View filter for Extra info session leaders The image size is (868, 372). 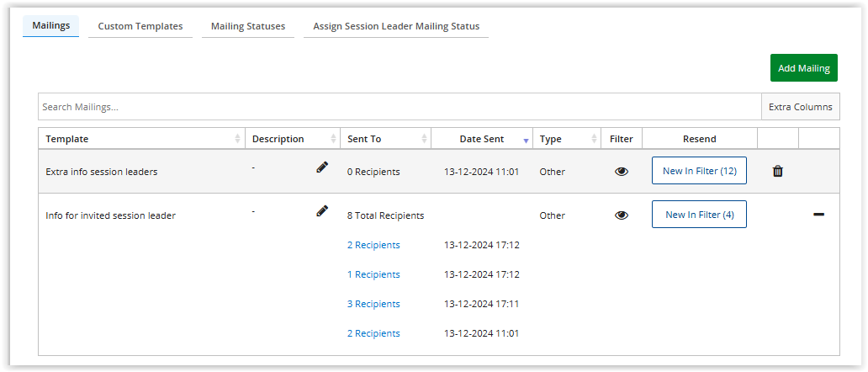pos(622,172)
